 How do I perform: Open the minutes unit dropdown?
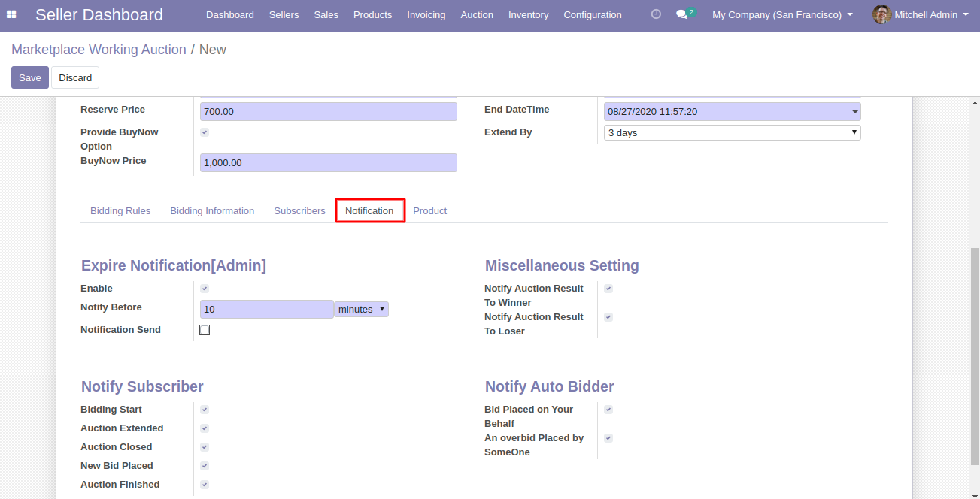(x=361, y=309)
